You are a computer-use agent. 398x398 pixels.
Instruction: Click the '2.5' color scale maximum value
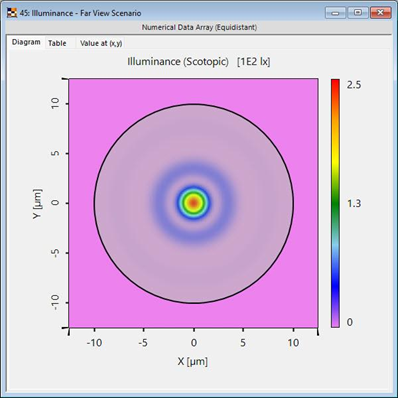[354, 85]
